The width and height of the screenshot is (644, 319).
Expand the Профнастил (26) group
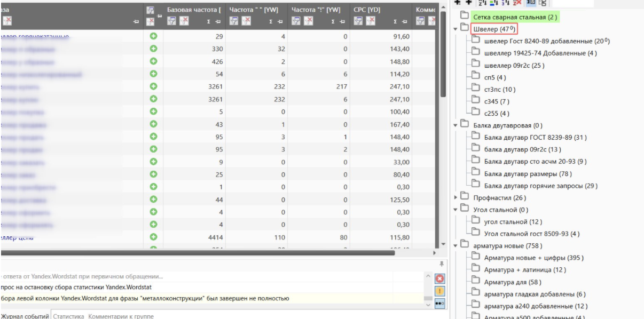(455, 198)
